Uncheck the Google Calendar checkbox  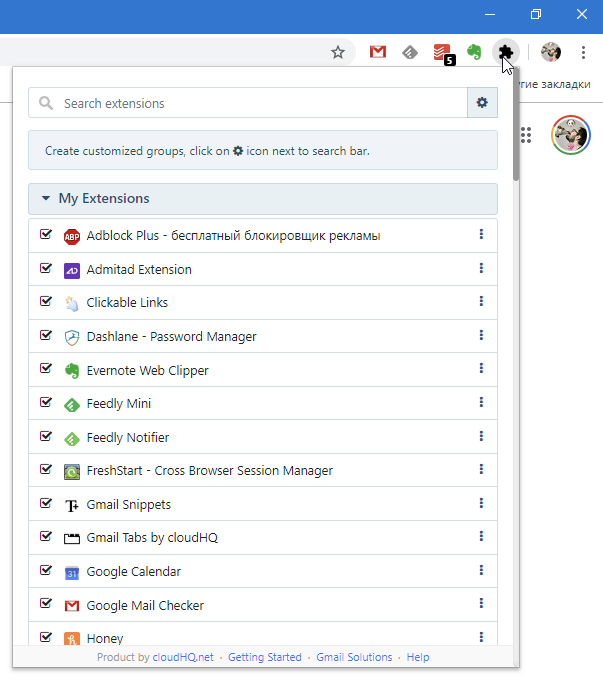click(46, 570)
